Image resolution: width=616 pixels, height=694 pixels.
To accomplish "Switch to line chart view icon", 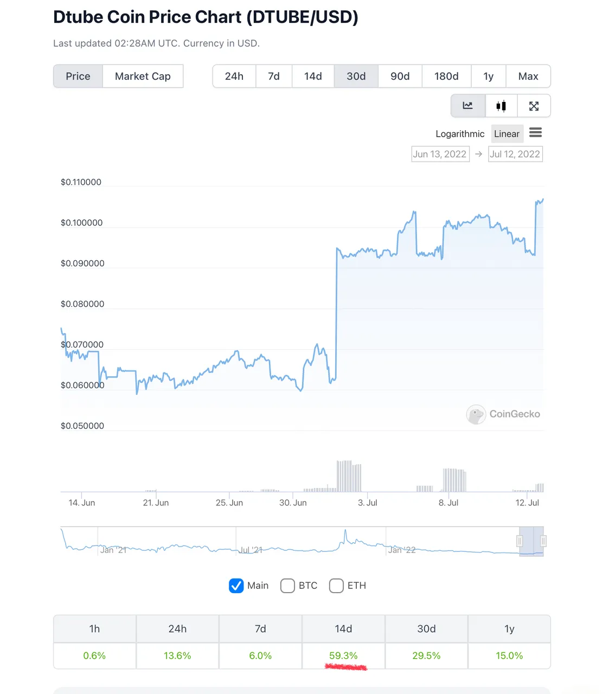I will pyautogui.click(x=467, y=106).
